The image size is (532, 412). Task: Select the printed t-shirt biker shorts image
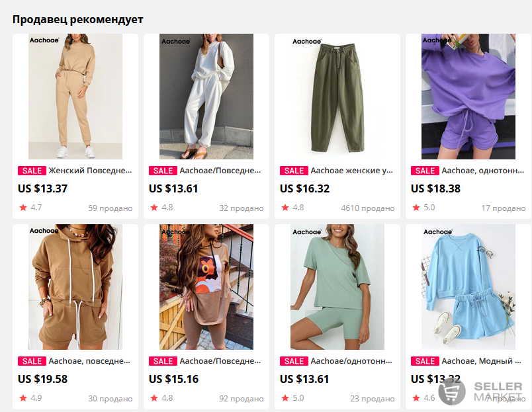point(206,287)
